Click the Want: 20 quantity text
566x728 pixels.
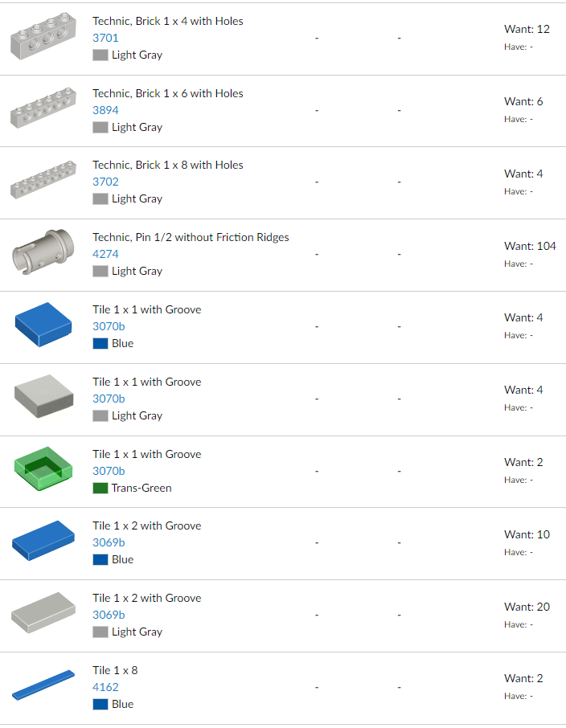[527, 607]
